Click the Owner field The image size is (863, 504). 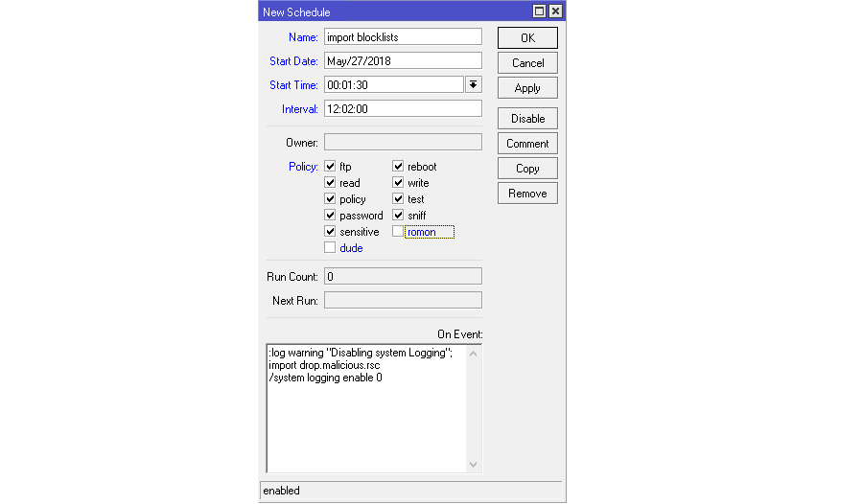pyautogui.click(x=403, y=142)
